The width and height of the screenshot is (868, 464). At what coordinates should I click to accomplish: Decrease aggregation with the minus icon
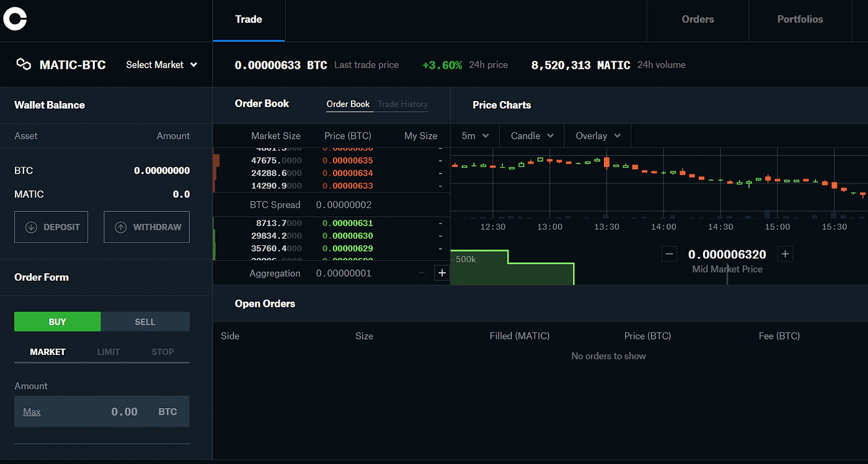(x=422, y=273)
